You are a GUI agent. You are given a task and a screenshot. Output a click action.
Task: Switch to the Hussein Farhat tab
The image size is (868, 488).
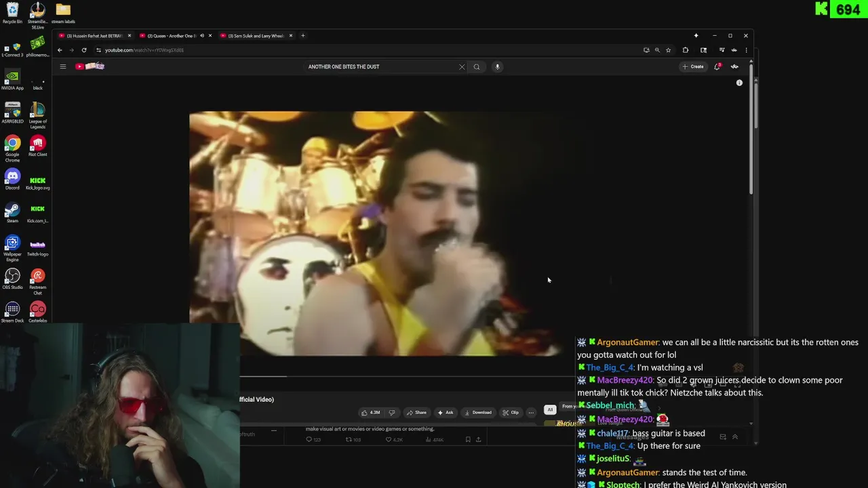coord(94,36)
